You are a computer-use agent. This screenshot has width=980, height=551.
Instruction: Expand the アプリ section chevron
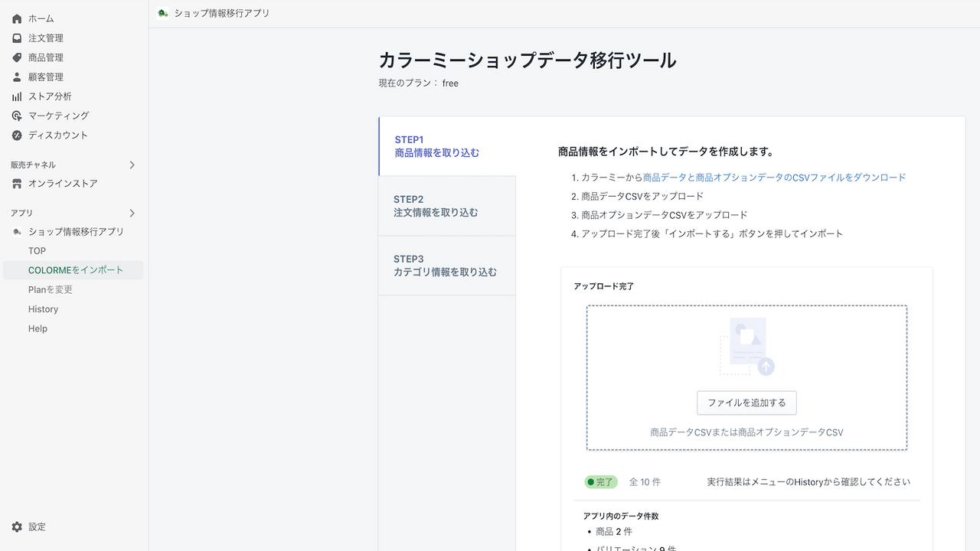[x=132, y=213]
